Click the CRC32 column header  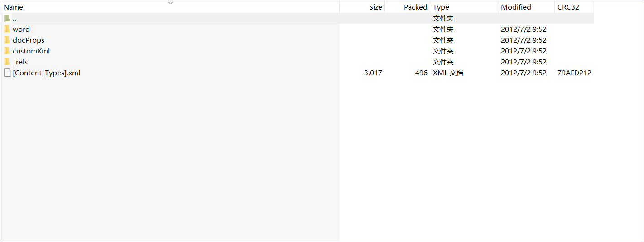point(574,7)
